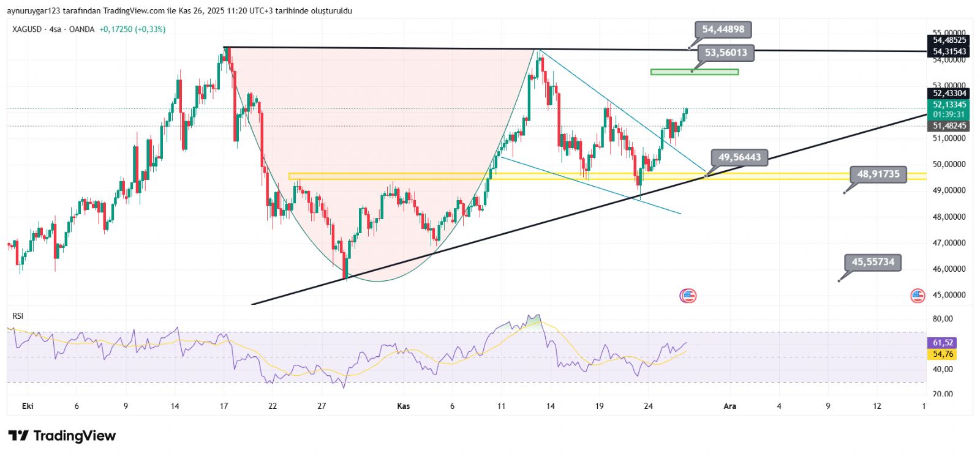Click the current price label 52,13345
The height and width of the screenshot is (456, 980).
[949, 105]
